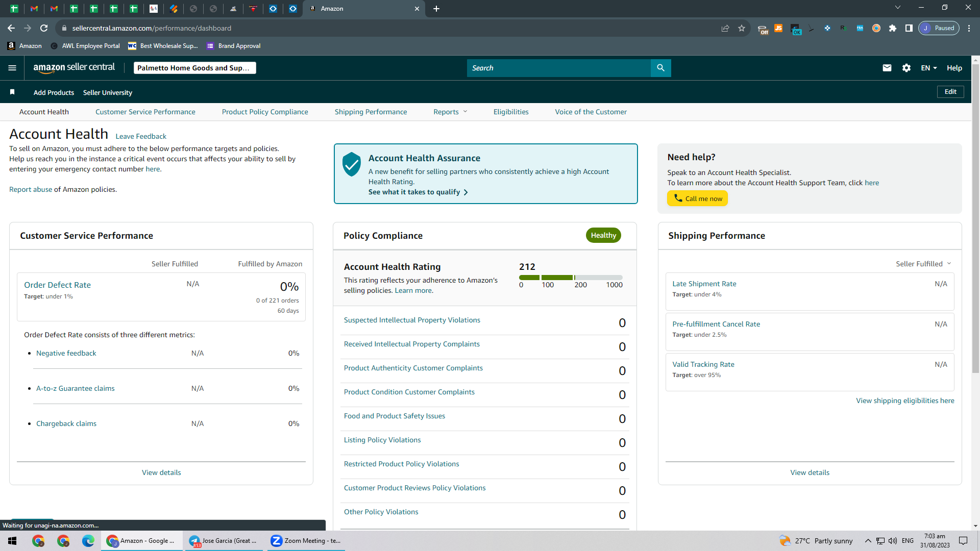The image size is (980, 551).
Task: Open the Order Defect Rate link
Action: tap(57, 285)
